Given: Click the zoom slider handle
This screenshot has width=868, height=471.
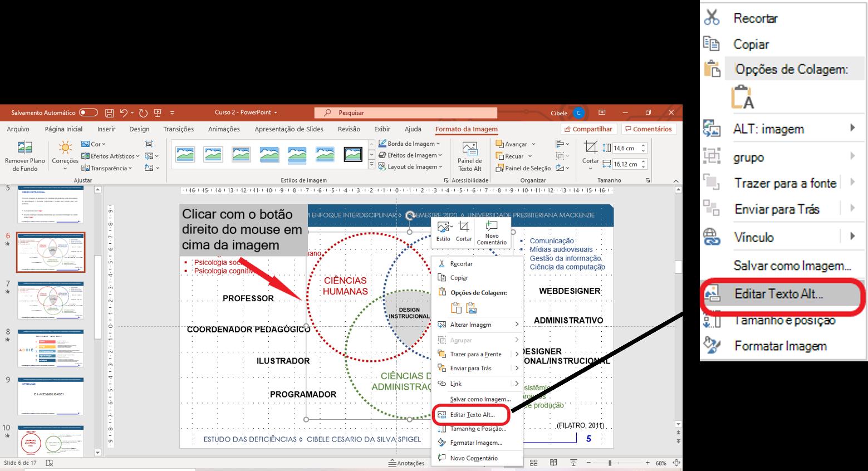Looking at the screenshot, I should [610, 463].
